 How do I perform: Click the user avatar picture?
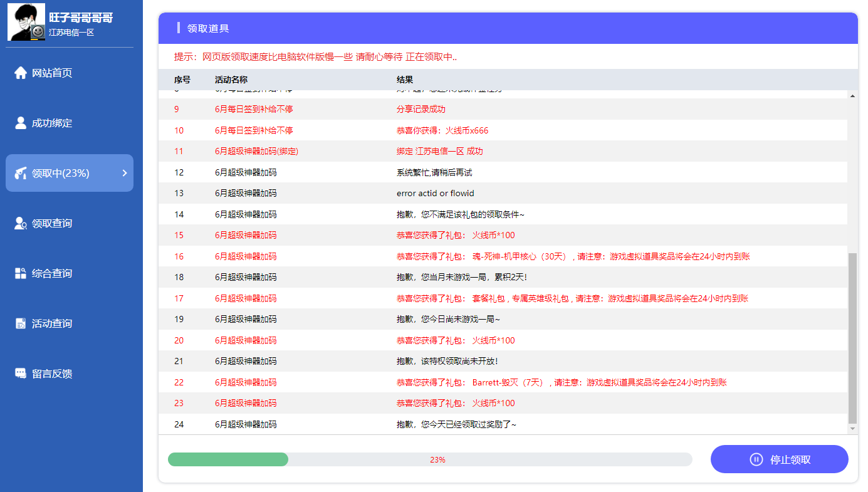[26, 22]
